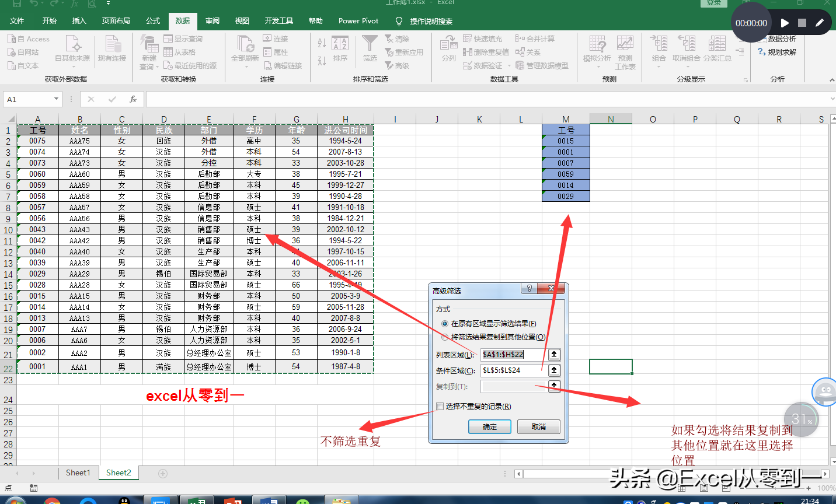Viewport: 836px width, 504px height.
Task: Open the Solver (规划求解) tool
Action: click(x=777, y=52)
